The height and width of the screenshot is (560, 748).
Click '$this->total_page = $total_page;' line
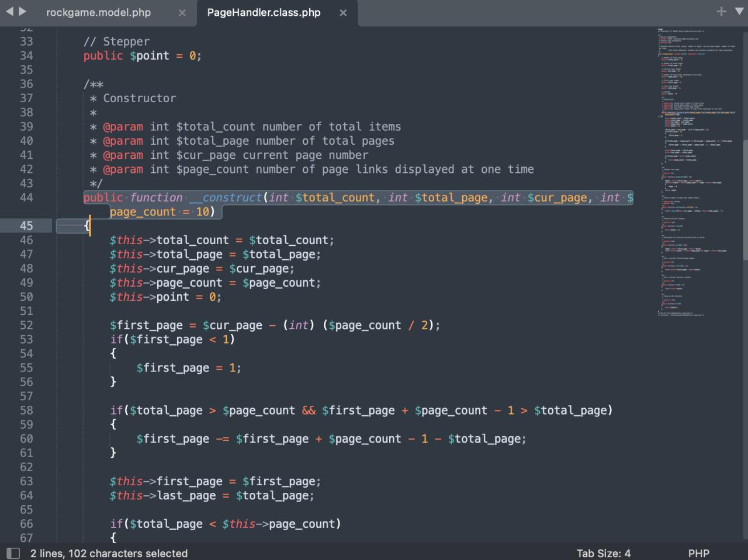point(216,254)
